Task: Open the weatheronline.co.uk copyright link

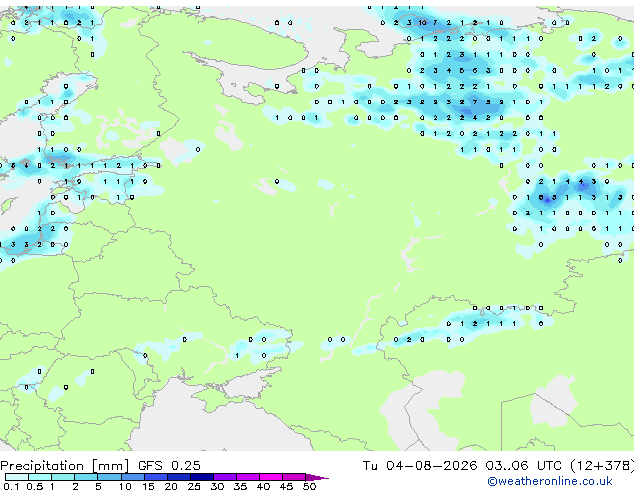Action: tap(550, 481)
